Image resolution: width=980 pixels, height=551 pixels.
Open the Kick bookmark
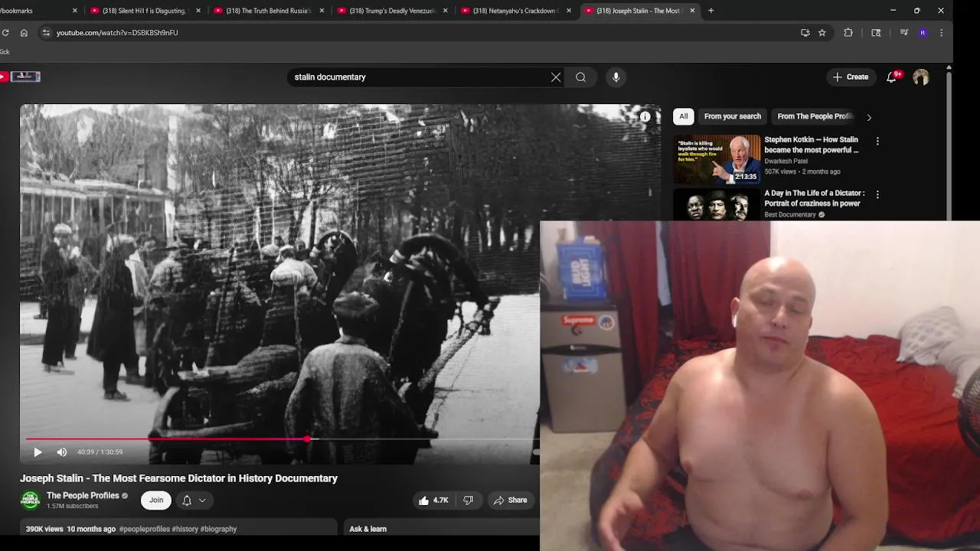(5, 52)
